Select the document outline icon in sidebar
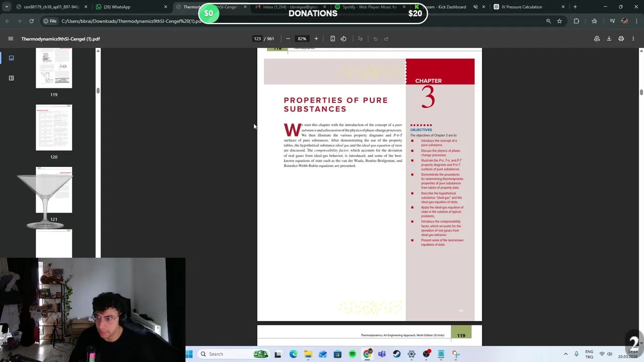The width and height of the screenshot is (644, 362). tap(11, 78)
